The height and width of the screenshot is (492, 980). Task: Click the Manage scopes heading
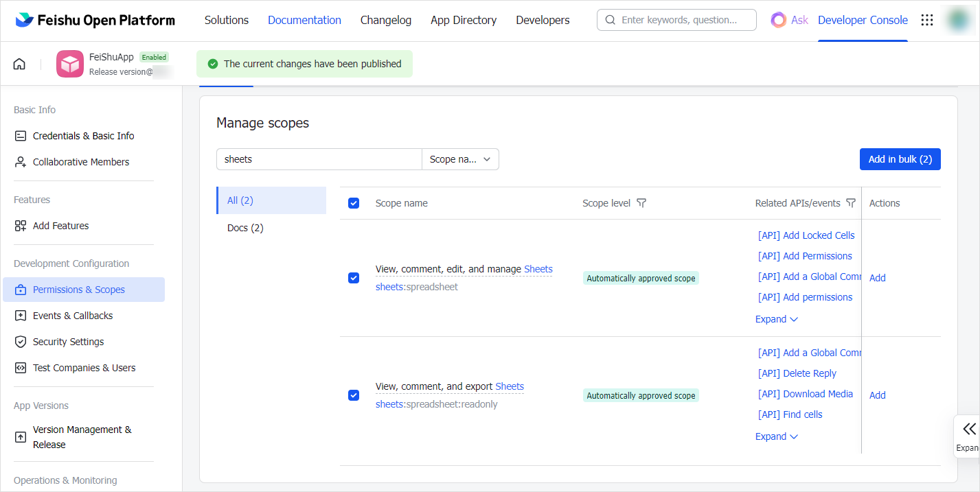tap(263, 123)
